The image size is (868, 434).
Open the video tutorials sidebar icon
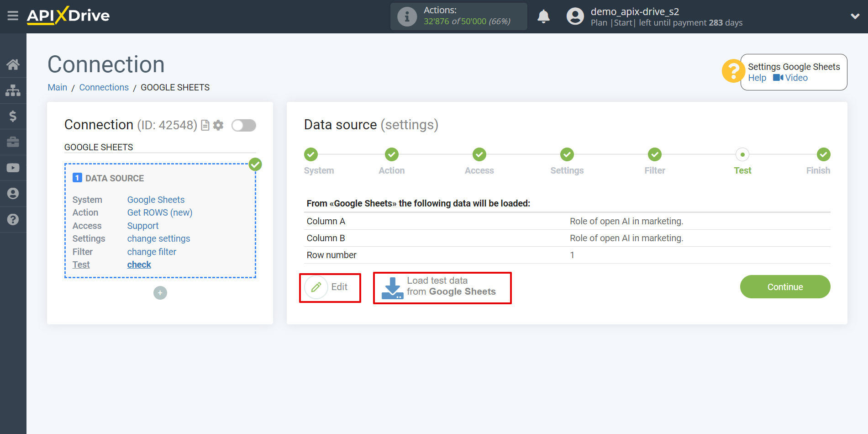pyautogui.click(x=13, y=168)
